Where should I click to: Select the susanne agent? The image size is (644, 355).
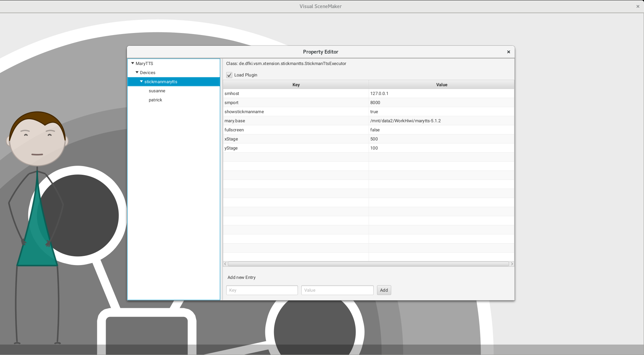[157, 91]
